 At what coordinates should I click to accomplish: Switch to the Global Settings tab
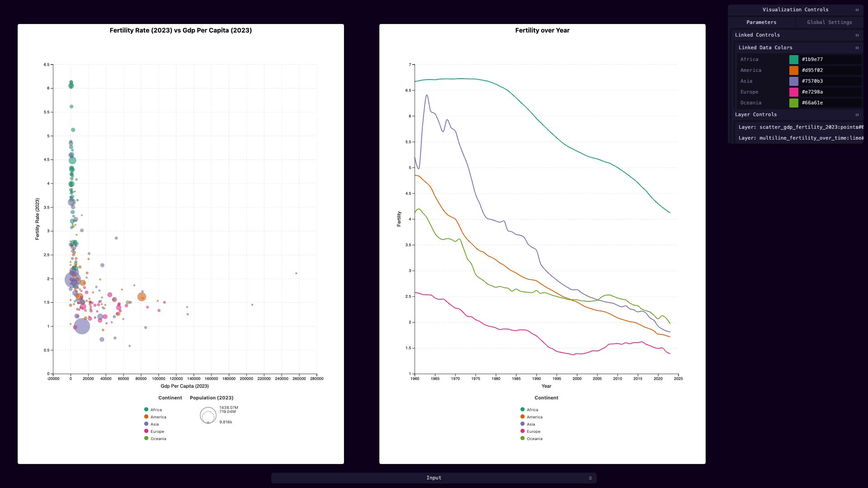830,23
